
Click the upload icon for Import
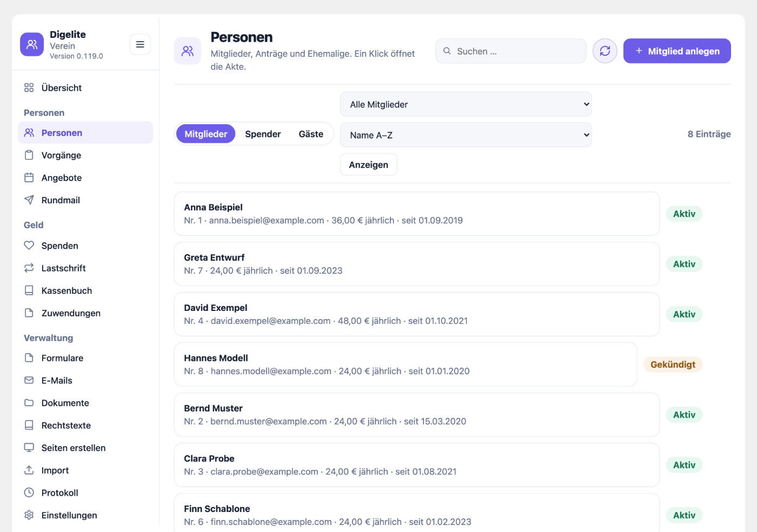(29, 470)
